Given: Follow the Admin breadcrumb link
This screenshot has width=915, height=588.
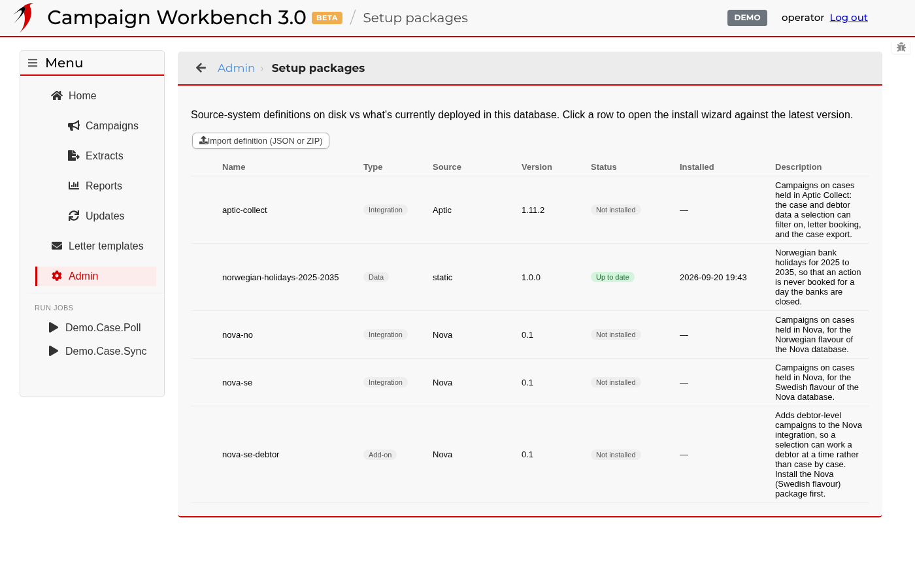Looking at the screenshot, I should [236, 68].
